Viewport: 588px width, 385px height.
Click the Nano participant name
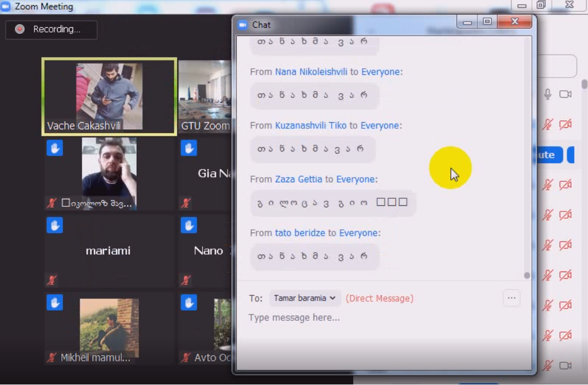[208, 250]
